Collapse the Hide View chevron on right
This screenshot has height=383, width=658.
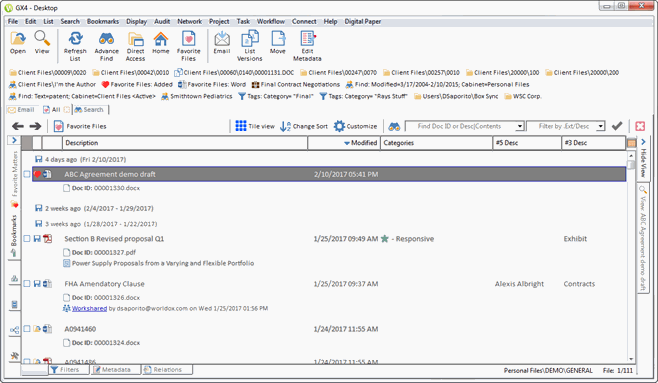coord(643,142)
